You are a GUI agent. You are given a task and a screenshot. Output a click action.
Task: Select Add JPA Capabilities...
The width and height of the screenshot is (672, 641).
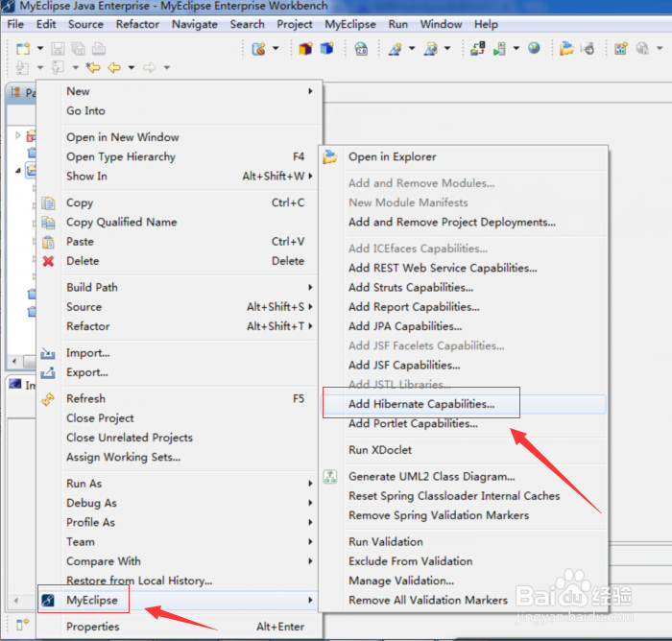(464, 326)
